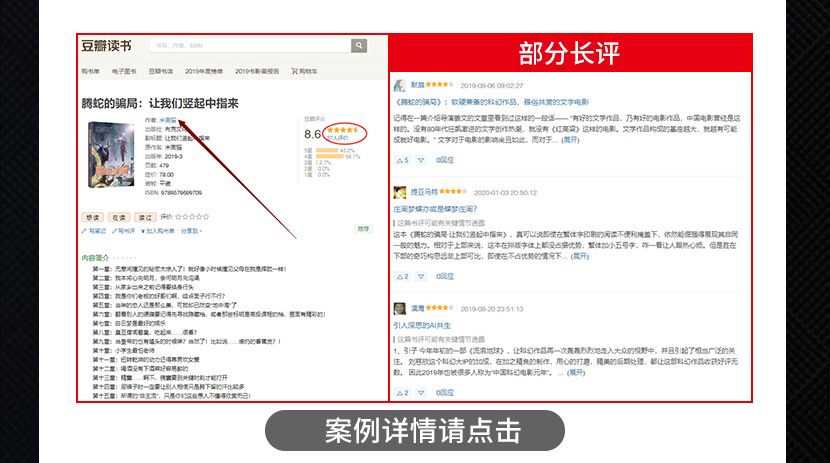Click the magnifier search button in header
This screenshot has height=463, width=830.
click(358, 46)
